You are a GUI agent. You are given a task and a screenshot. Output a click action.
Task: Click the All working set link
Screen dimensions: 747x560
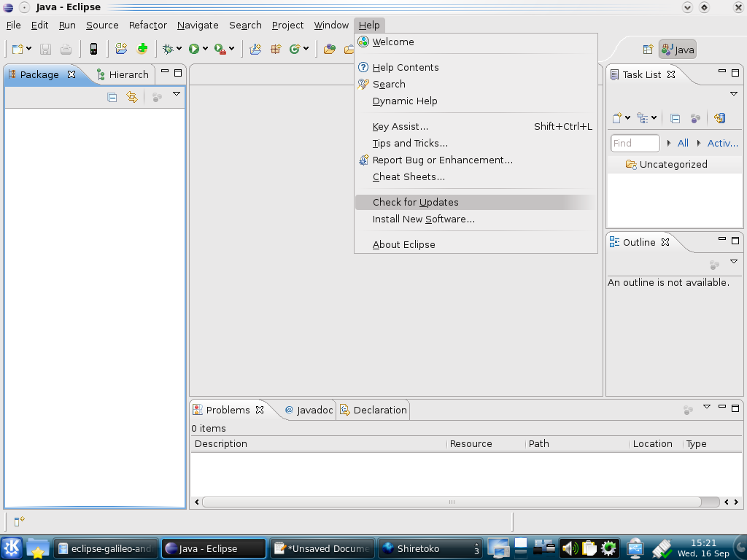pos(683,144)
